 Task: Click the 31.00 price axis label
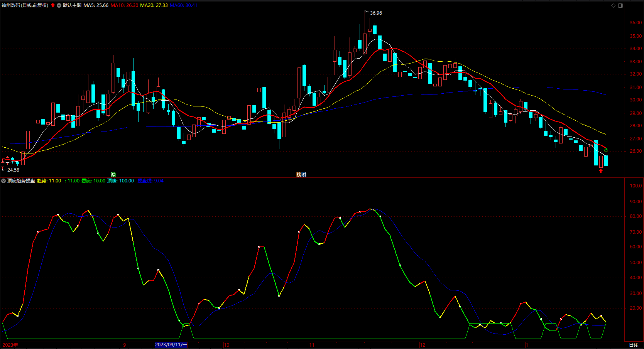636,88
